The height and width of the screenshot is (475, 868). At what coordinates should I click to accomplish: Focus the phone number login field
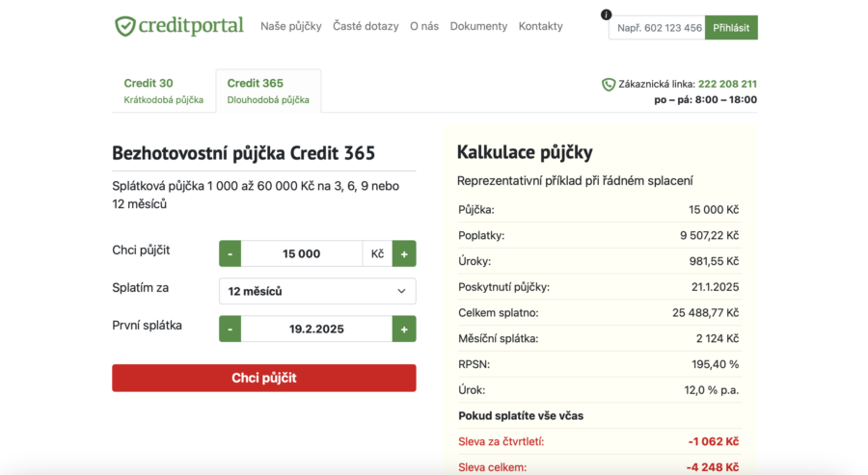click(657, 28)
